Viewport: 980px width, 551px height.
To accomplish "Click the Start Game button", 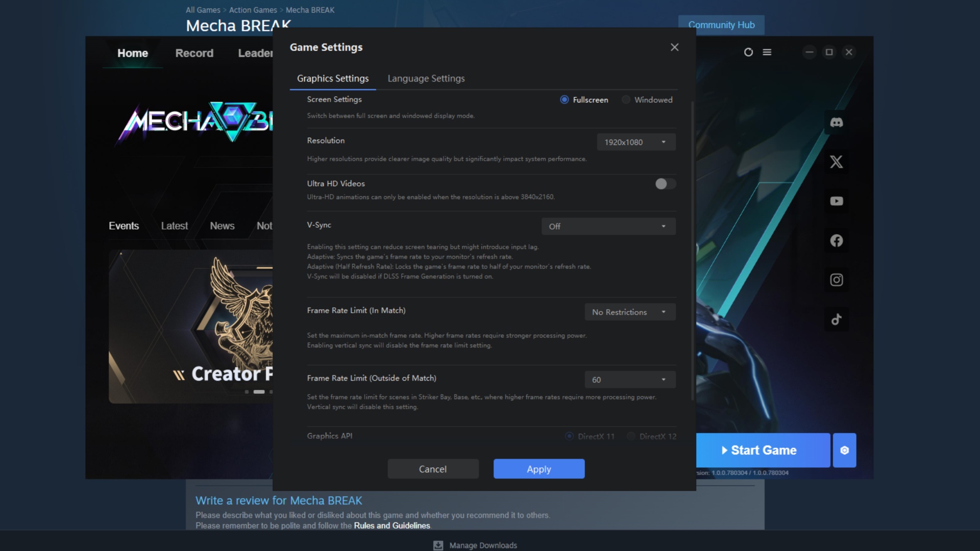I will (763, 450).
